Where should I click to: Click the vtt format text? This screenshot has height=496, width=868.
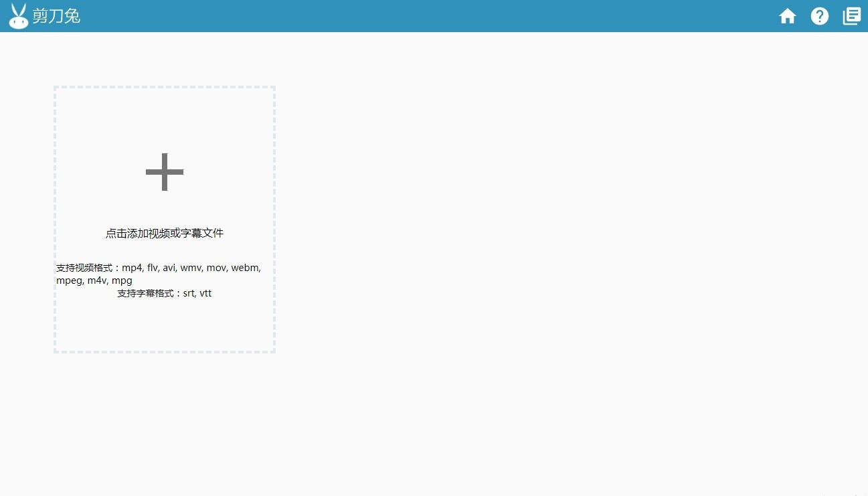pyautogui.click(x=205, y=293)
